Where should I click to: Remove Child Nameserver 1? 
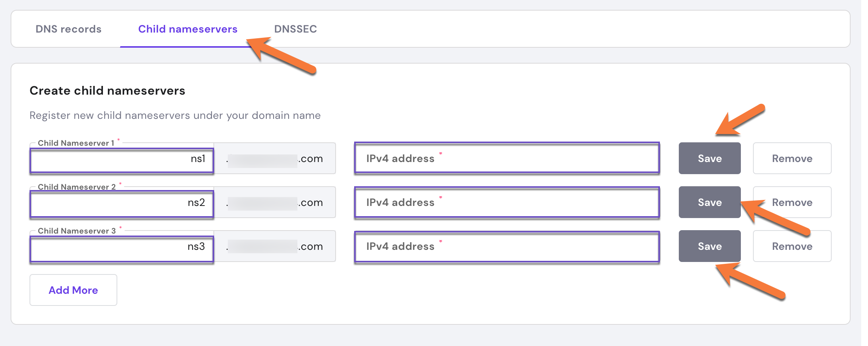point(792,158)
